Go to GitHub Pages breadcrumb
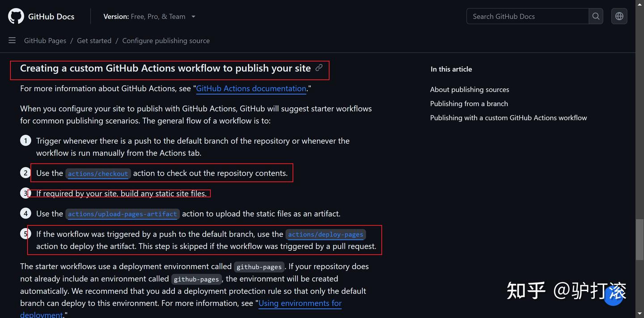Screen dimensions: 644x318 tap(45, 41)
